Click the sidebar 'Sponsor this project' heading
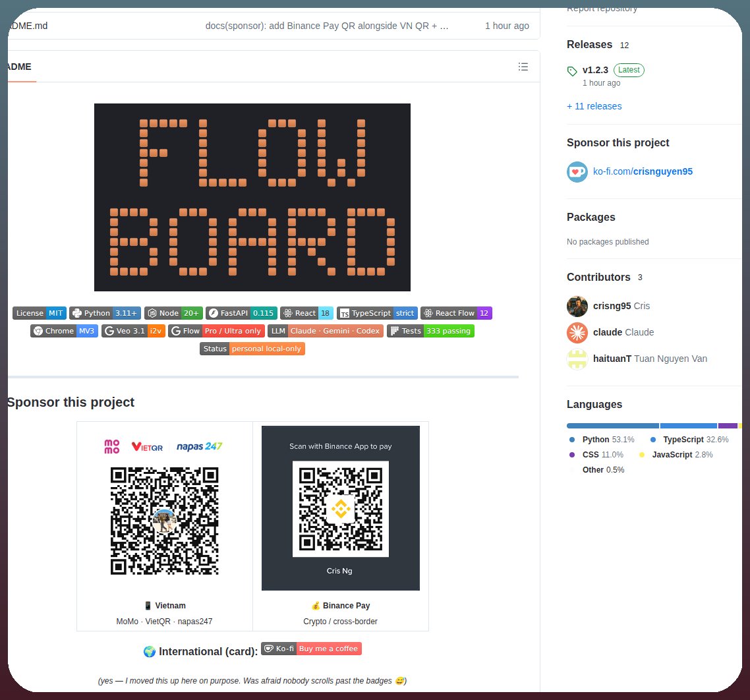Screen dimensions: 750x700 point(618,142)
